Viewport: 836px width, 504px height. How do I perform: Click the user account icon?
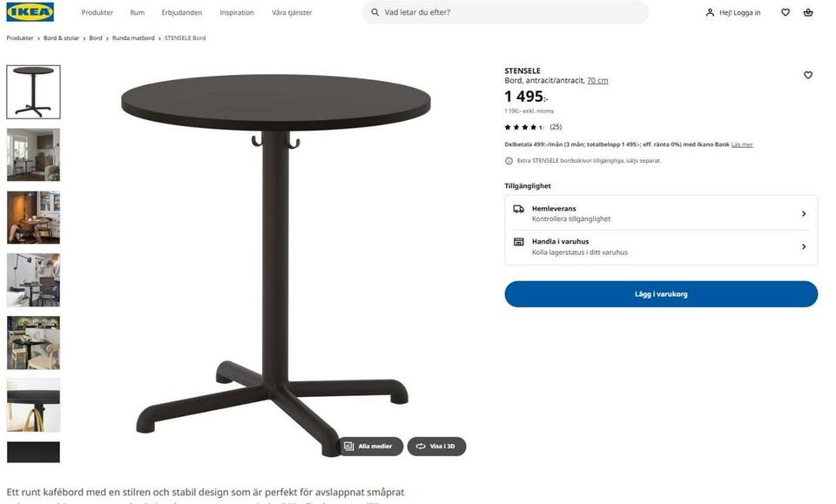pyautogui.click(x=710, y=12)
